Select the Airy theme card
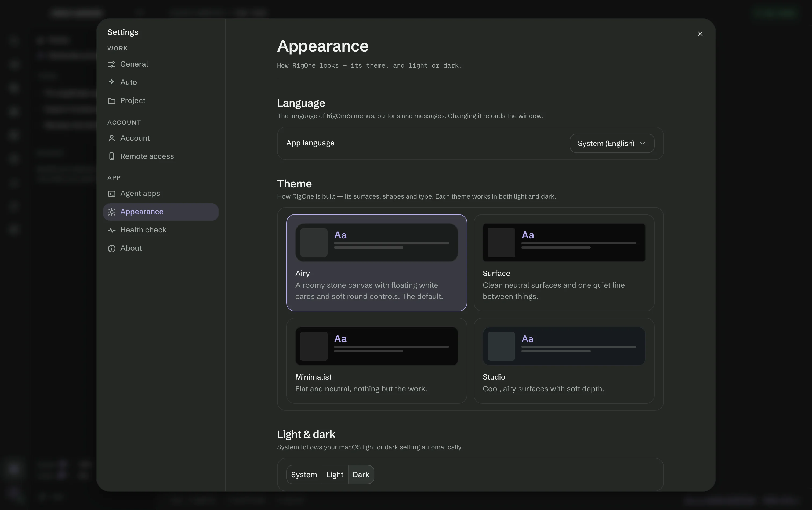The height and width of the screenshot is (510, 812). tap(376, 263)
